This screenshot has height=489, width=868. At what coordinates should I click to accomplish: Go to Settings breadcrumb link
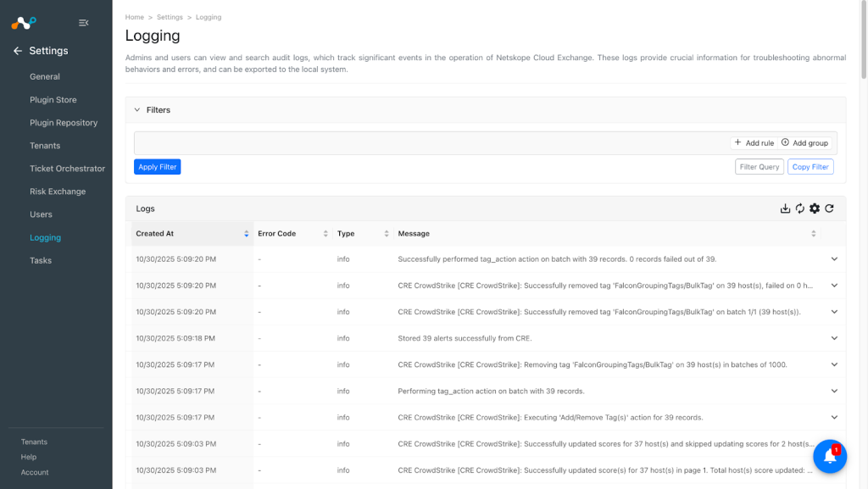[x=170, y=17]
